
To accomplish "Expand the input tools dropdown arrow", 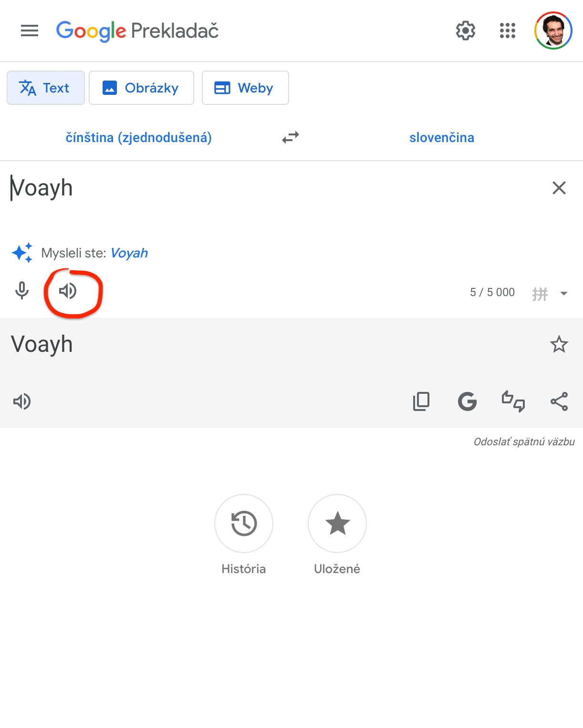I will [x=563, y=293].
